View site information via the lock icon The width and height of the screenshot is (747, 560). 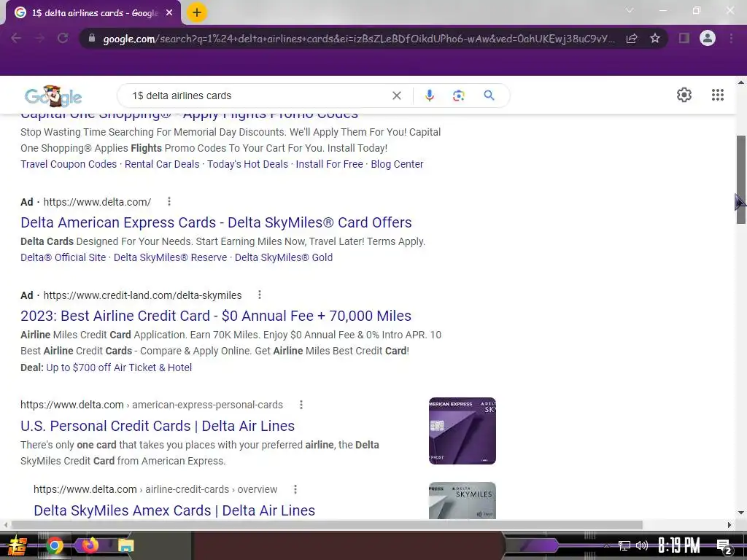pos(92,38)
